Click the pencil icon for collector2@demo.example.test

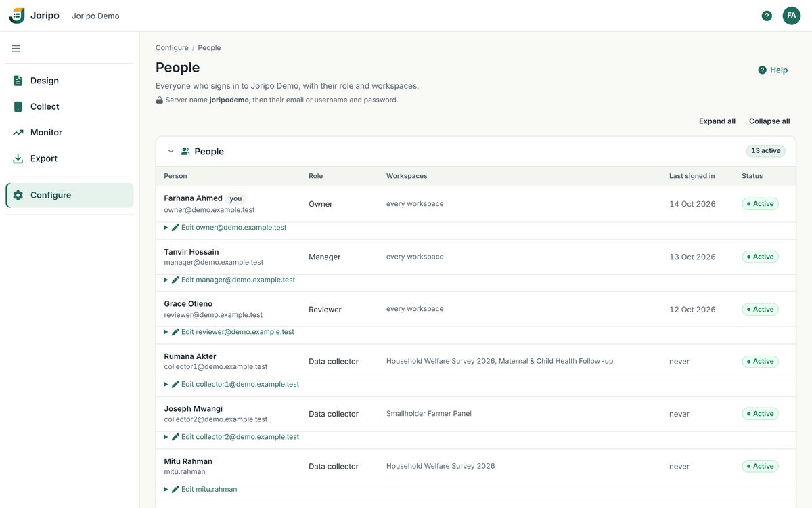[x=175, y=437]
